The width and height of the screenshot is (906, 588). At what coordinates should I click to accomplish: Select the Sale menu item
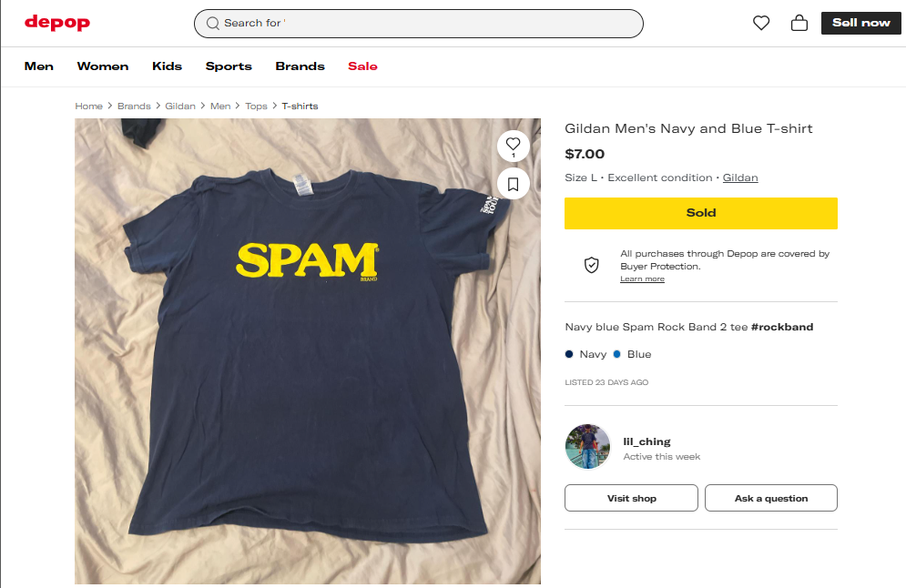coord(362,66)
